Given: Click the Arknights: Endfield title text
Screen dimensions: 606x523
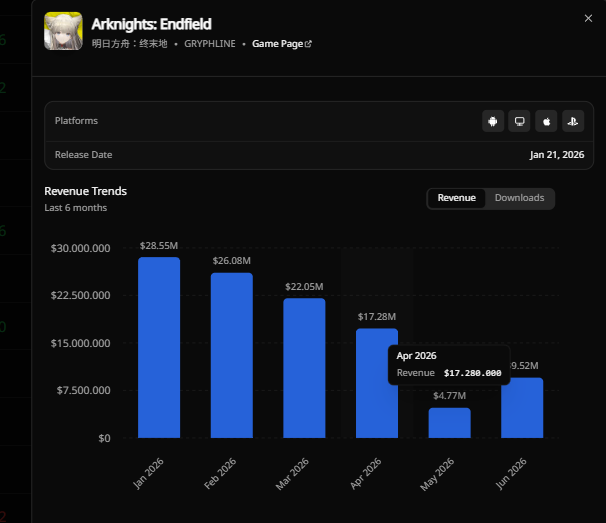Looking at the screenshot, I should (x=152, y=24).
